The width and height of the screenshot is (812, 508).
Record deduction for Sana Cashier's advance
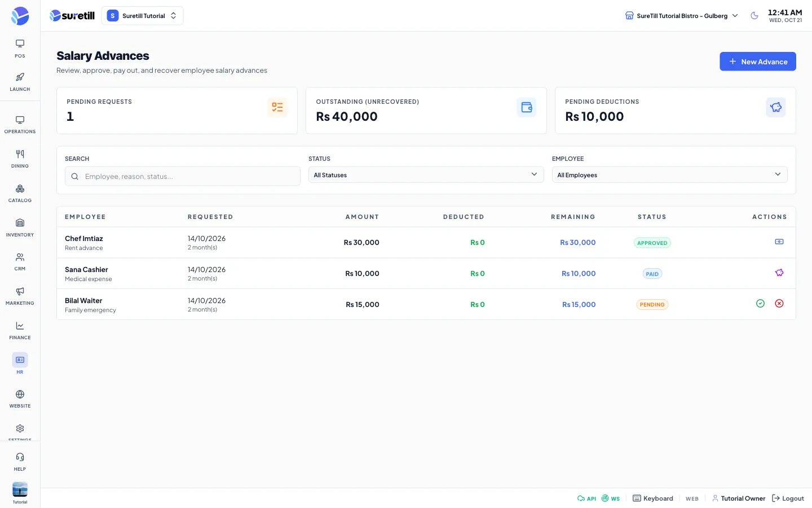[x=779, y=273]
